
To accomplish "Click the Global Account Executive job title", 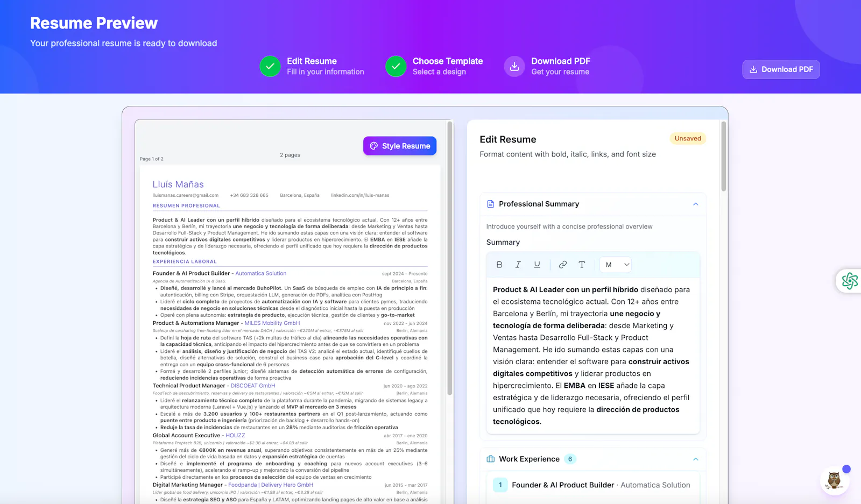I will coord(186,436).
